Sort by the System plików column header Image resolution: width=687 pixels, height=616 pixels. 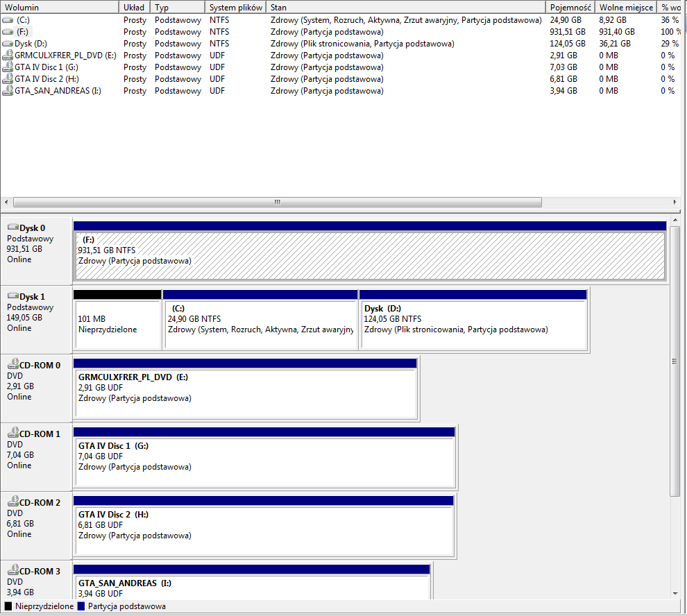click(236, 8)
